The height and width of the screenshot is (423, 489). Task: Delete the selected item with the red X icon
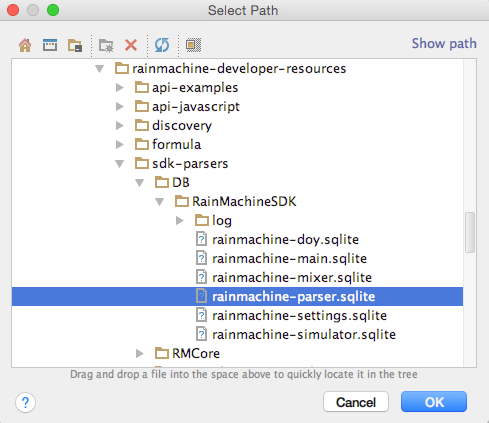point(131,45)
